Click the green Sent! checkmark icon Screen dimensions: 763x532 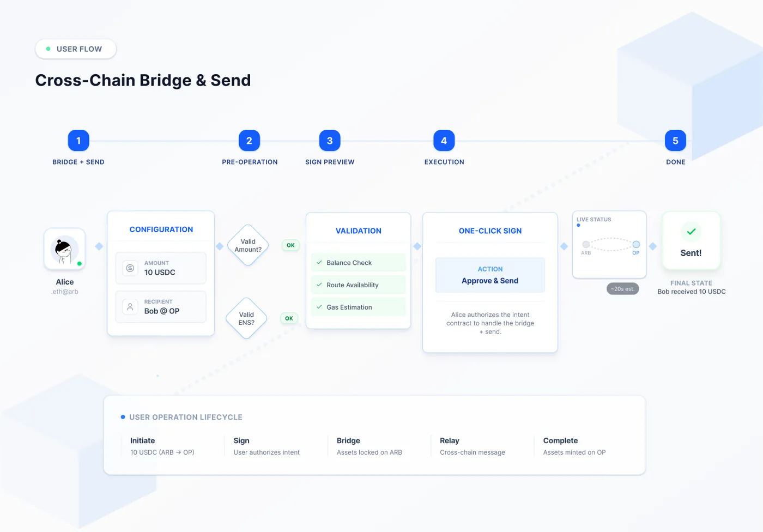tap(691, 232)
